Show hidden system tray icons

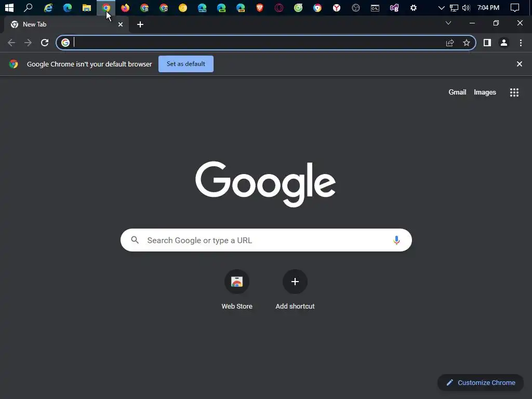442,7
